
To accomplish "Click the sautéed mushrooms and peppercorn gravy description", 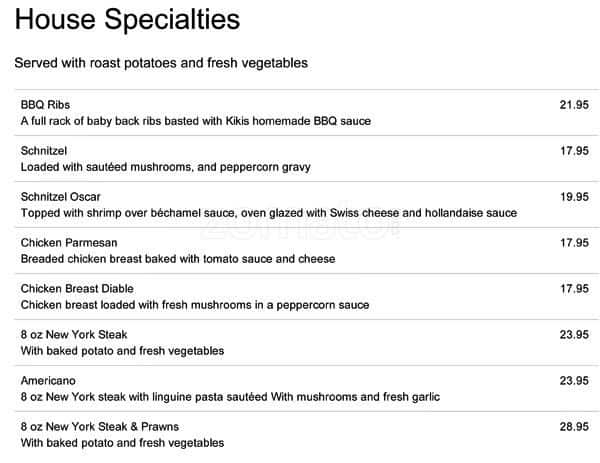I will pos(167,167).
